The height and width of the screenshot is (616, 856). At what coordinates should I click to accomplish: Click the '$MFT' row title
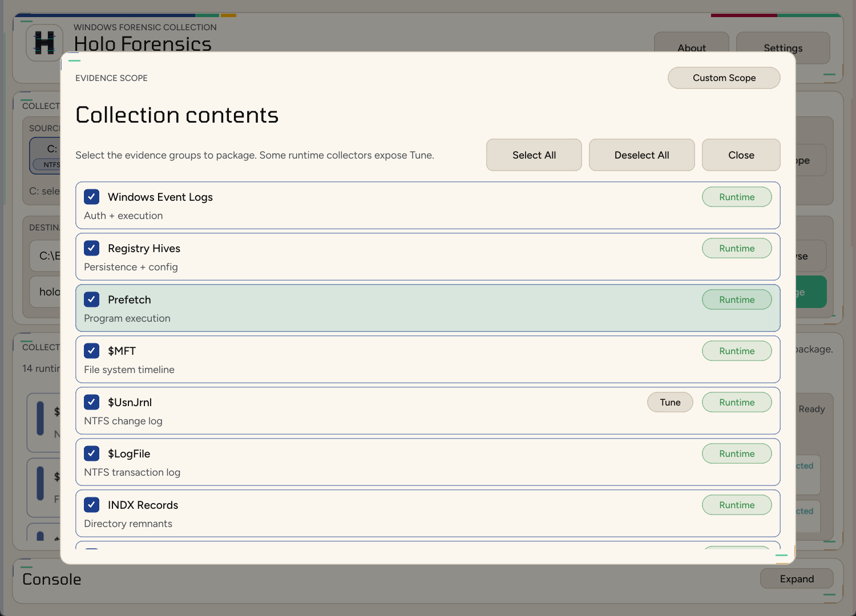click(122, 351)
